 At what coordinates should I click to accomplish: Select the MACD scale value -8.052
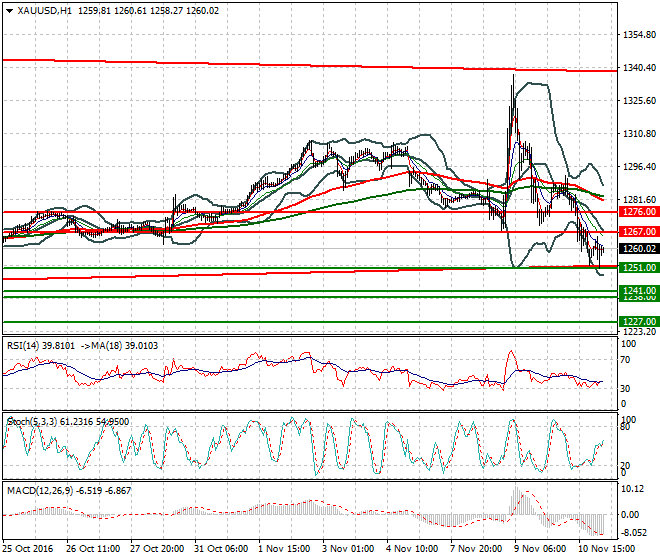click(634, 533)
